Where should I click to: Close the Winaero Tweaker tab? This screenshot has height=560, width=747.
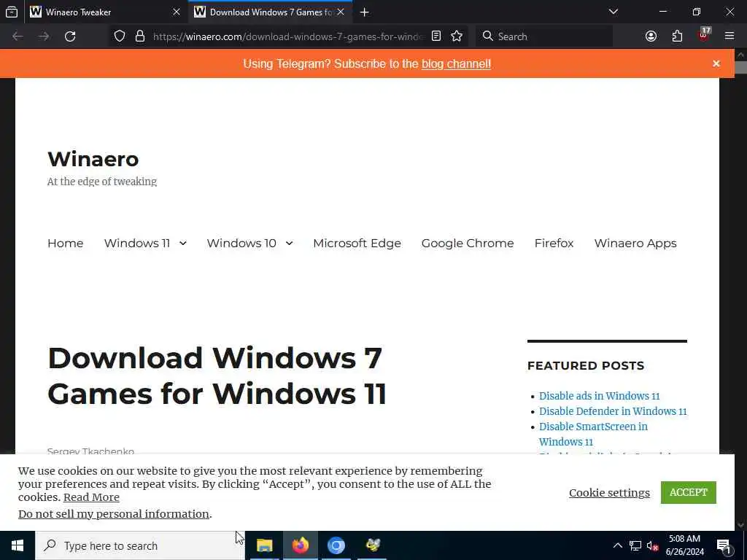coord(177,12)
